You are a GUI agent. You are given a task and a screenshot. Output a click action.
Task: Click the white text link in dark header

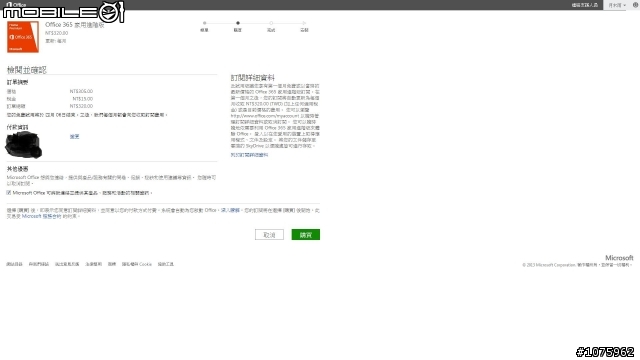point(584,5)
